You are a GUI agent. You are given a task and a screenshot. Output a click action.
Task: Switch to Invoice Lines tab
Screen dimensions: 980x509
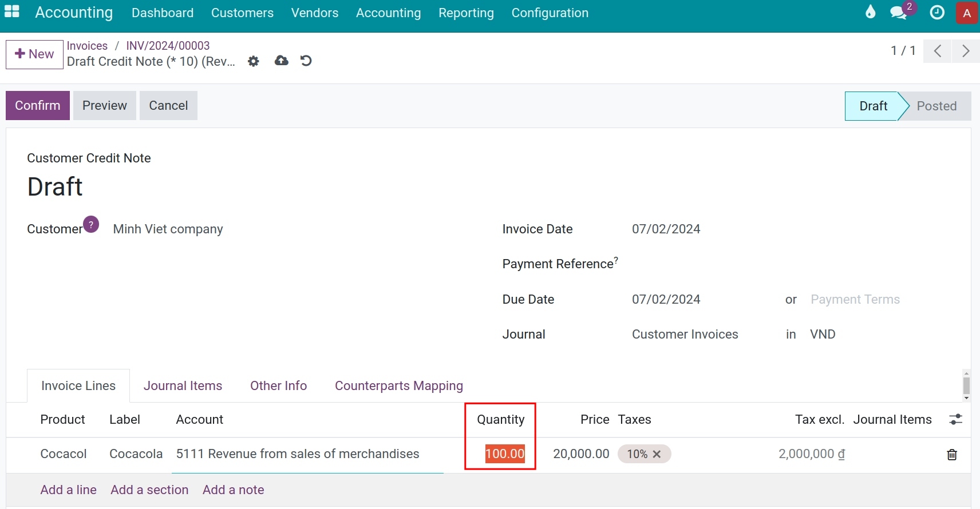point(78,386)
